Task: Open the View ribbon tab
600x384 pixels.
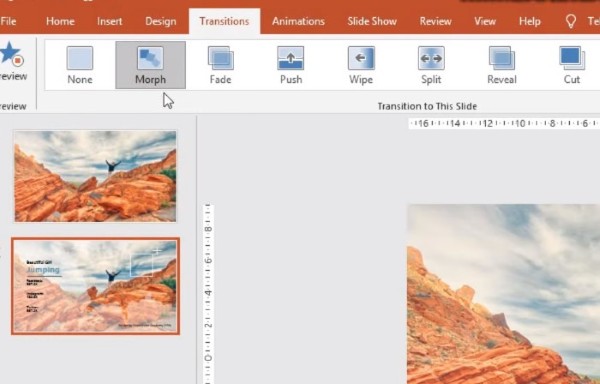Action: pyautogui.click(x=485, y=21)
